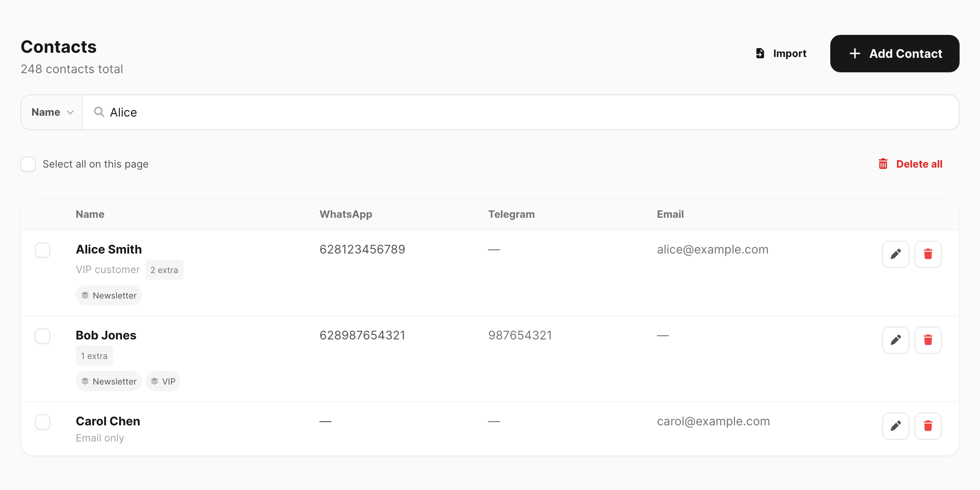The image size is (980, 490).
Task: Click the Alice Smith name
Action: (109, 249)
